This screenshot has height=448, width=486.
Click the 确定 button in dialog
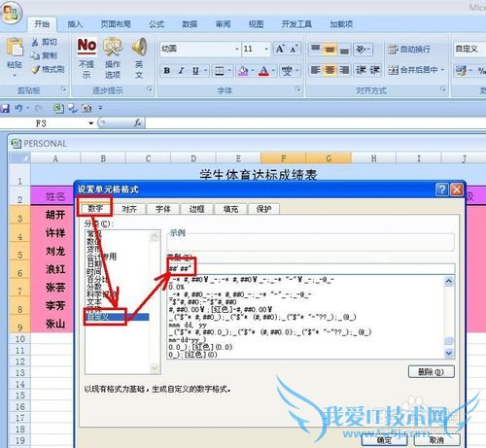[384, 440]
